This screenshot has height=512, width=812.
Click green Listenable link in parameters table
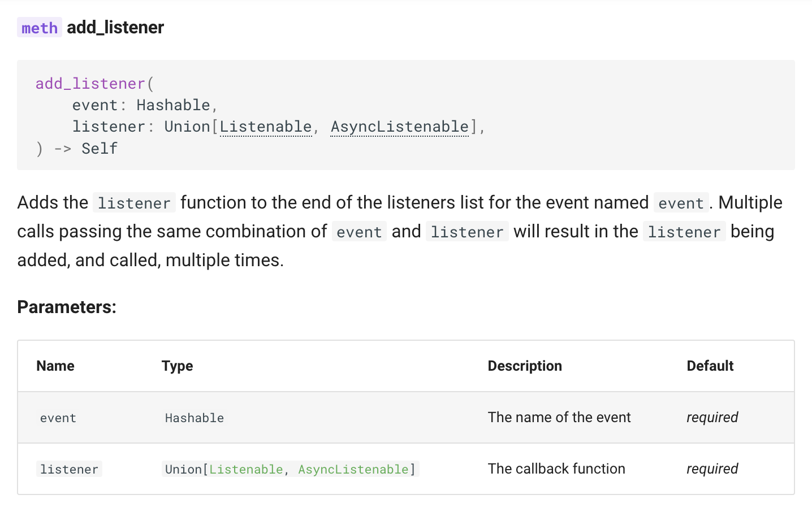(246, 469)
